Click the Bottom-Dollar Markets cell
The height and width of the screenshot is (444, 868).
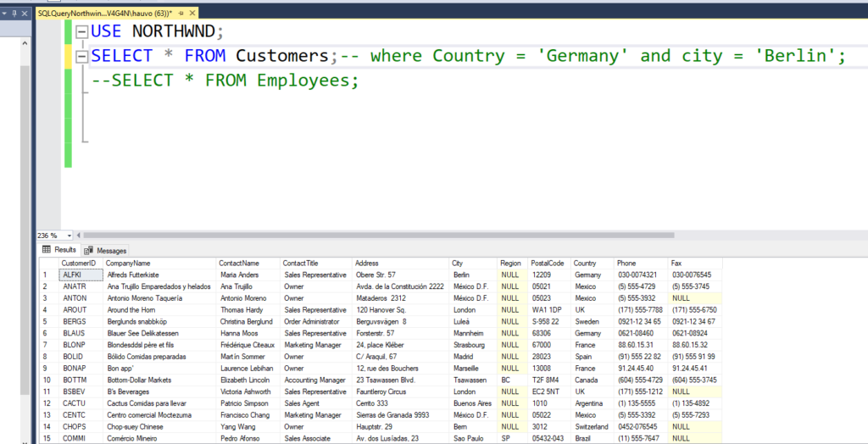click(x=160, y=380)
